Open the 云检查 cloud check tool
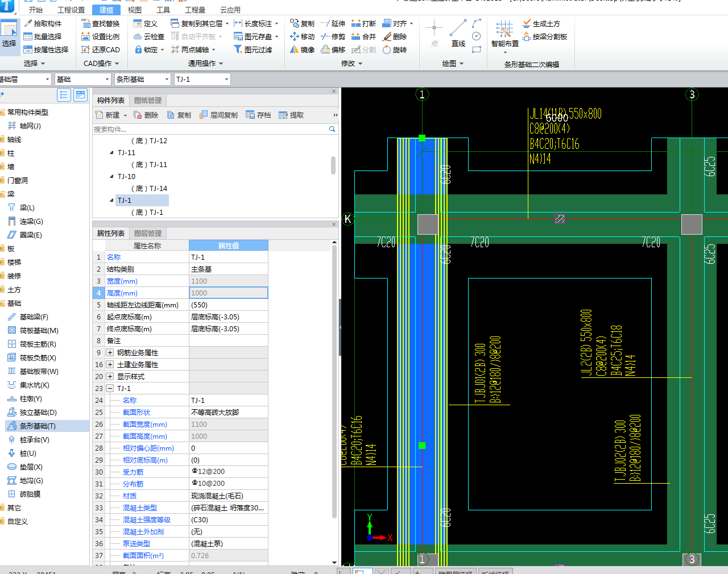The width and height of the screenshot is (728, 574). (x=149, y=36)
